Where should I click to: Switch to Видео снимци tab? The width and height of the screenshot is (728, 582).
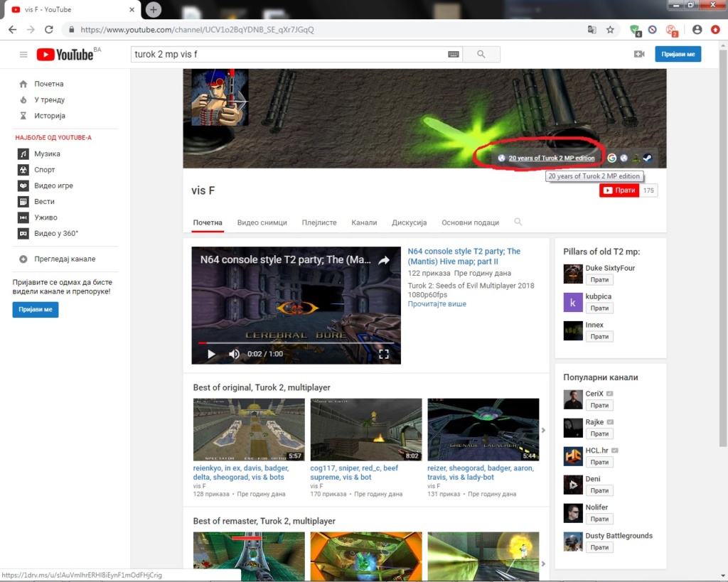pos(262,222)
